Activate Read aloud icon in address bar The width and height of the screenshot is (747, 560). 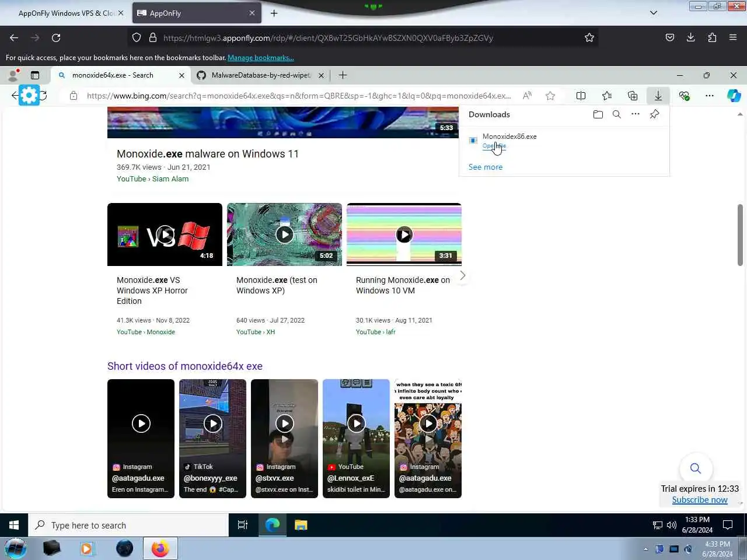[527, 96]
